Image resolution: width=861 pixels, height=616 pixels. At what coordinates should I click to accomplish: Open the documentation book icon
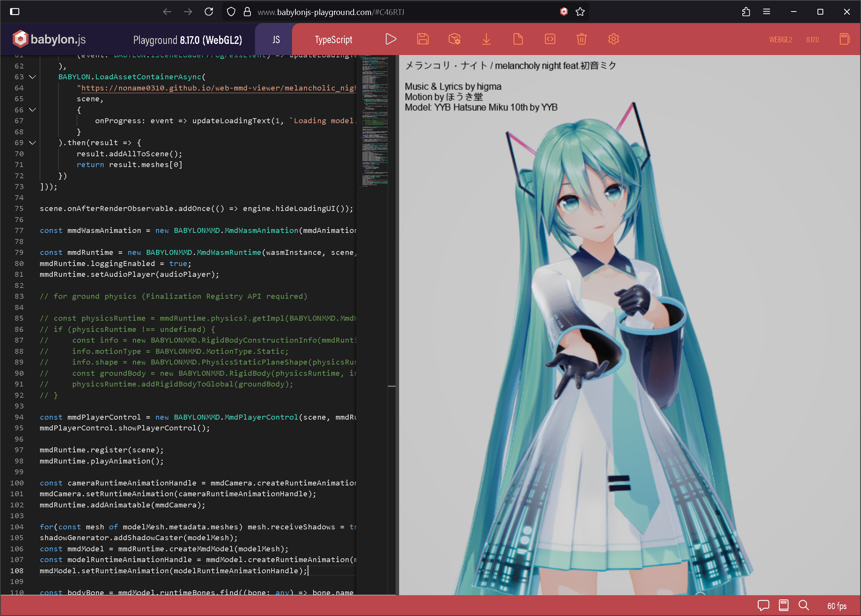[784, 606]
